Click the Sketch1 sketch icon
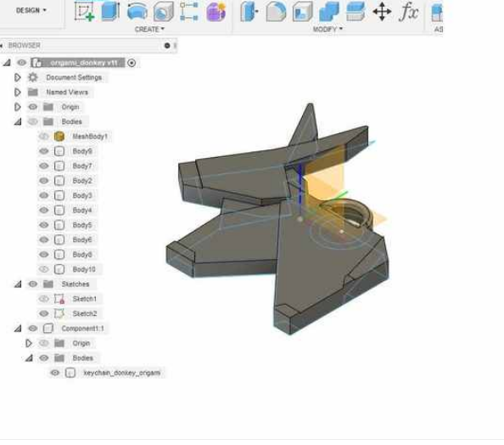Image resolution: width=504 pixels, height=445 pixels. pos(59,299)
